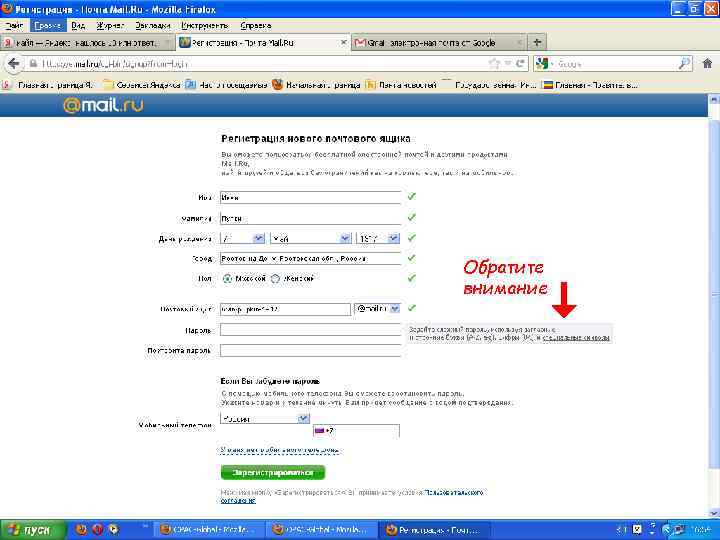The image size is (720, 540).
Task: Open the news feed bookmark
Action: (401, 85)
